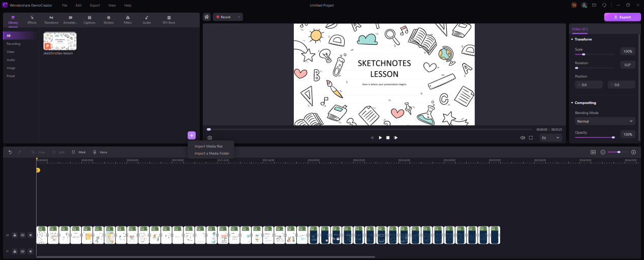Enter fullscreen preview mode

click(531, 138)
